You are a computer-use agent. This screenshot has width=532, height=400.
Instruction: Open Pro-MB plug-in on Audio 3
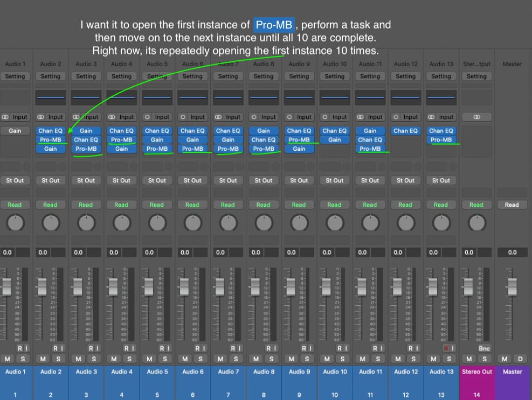point(86,149)
